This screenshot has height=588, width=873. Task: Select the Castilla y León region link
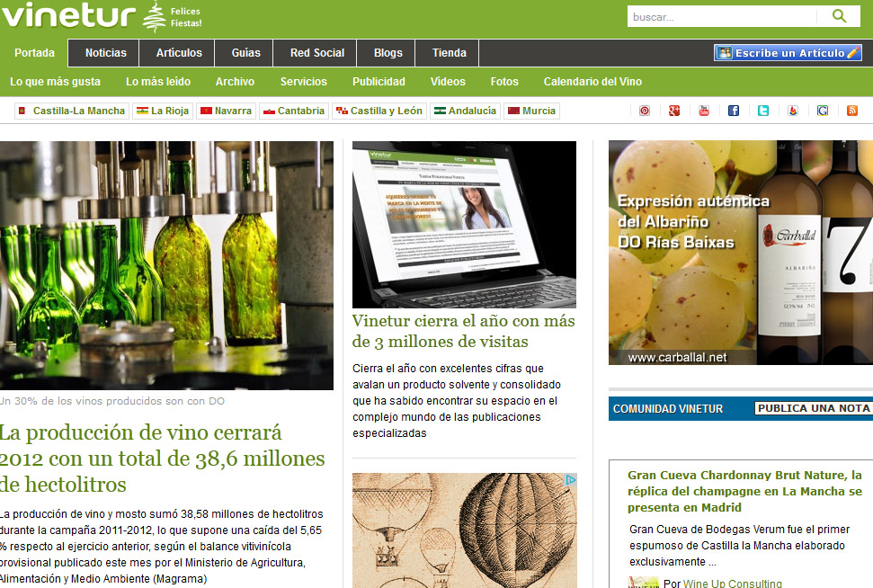379,111
